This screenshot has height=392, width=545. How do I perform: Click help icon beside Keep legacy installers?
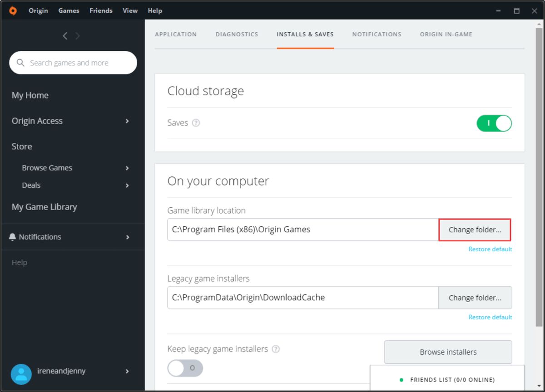(x=276, y=349)
